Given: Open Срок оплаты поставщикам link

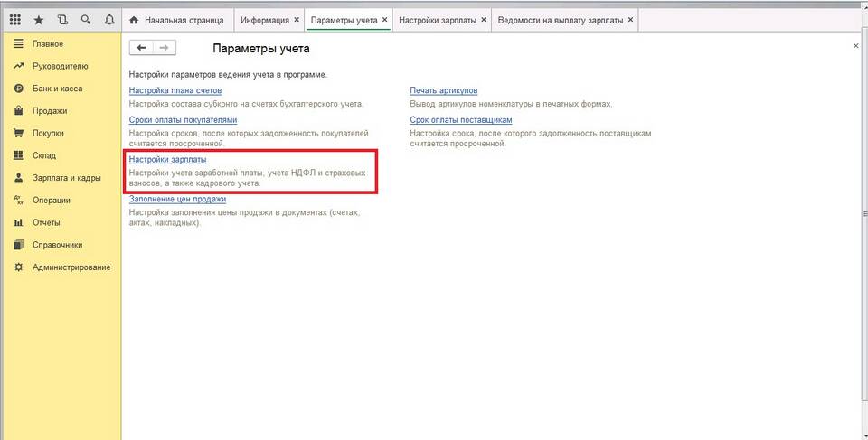Looking at the screenshot, I should (461, 120).
